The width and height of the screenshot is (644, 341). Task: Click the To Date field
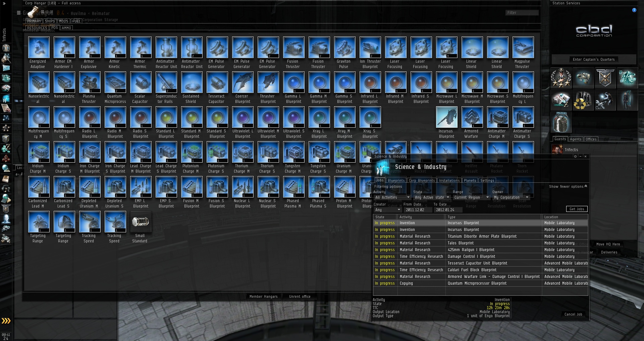(x=448, y=210)
